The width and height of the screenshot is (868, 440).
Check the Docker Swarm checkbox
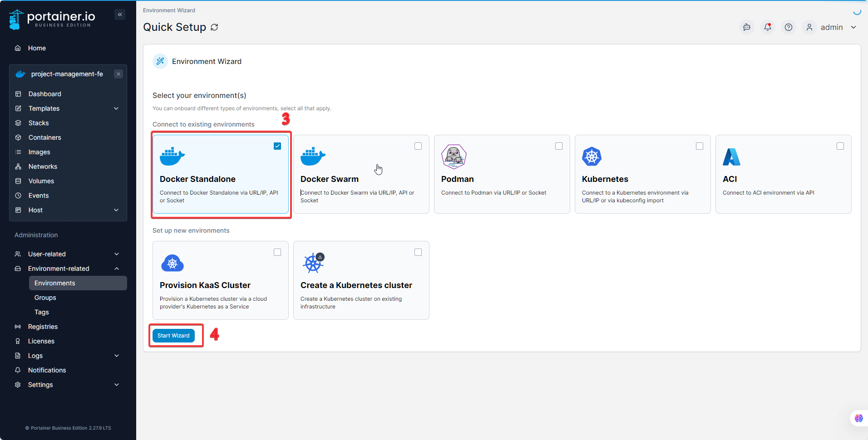(x=418, y=146)
